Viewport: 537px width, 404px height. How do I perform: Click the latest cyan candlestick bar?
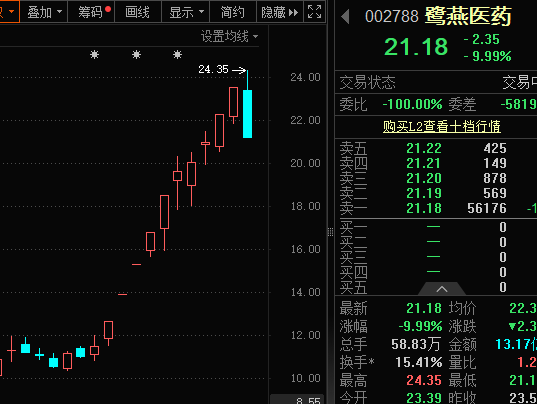click(x=247, y=114)
